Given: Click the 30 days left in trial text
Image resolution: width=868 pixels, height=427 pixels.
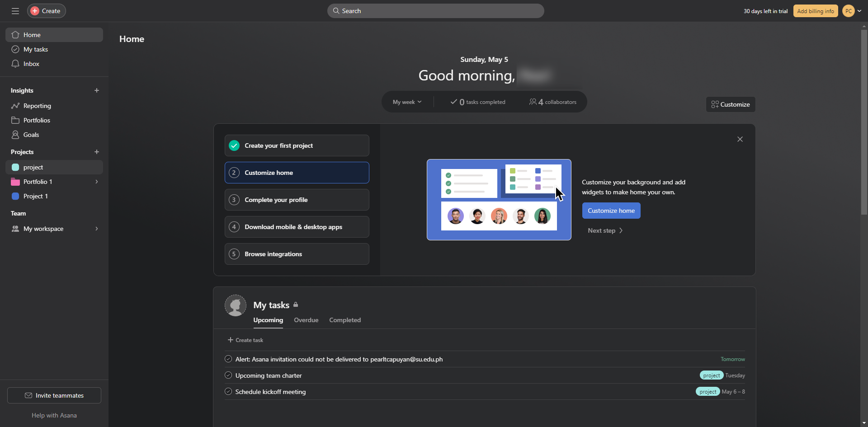Looking at the screenshot, I should click(765, 11).
